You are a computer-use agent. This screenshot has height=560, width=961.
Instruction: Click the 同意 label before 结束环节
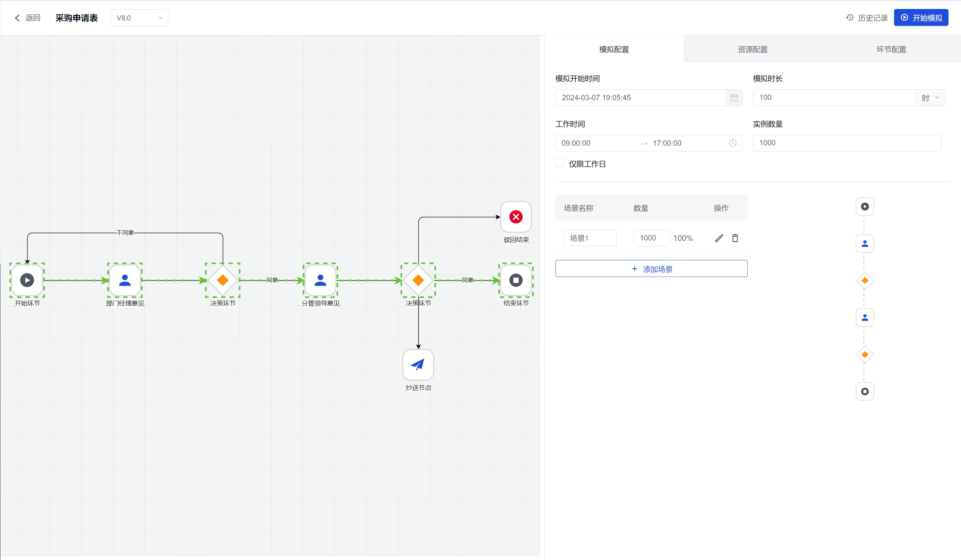(x=468, y=280)
